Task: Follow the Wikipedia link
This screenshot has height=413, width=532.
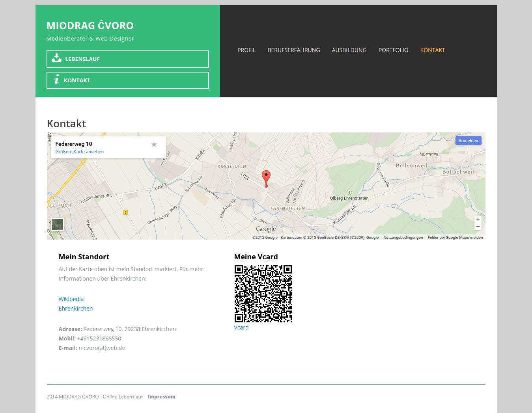Action: pos(71,299)
